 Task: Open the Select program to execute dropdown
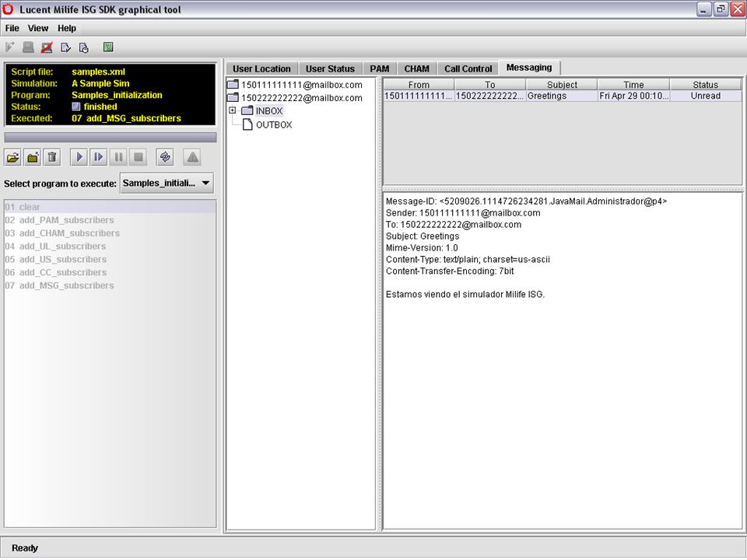pos(167,184)
